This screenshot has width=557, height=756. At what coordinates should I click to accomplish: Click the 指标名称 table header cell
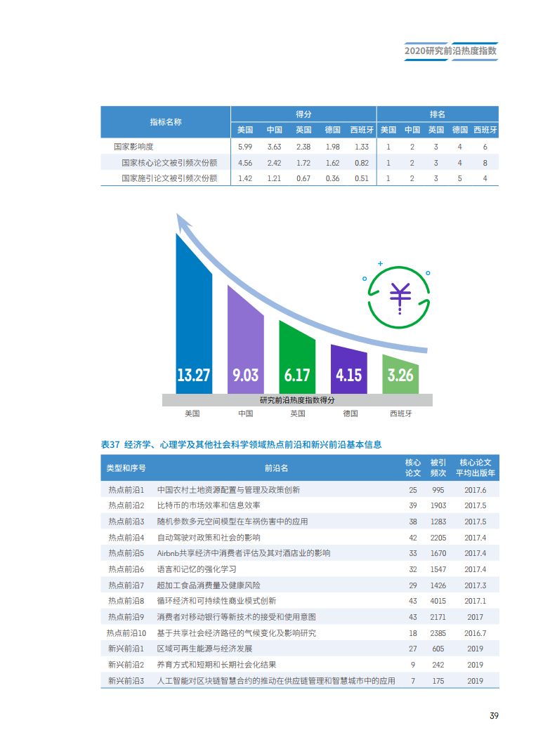pyautogui.click(x=166, y=122)
